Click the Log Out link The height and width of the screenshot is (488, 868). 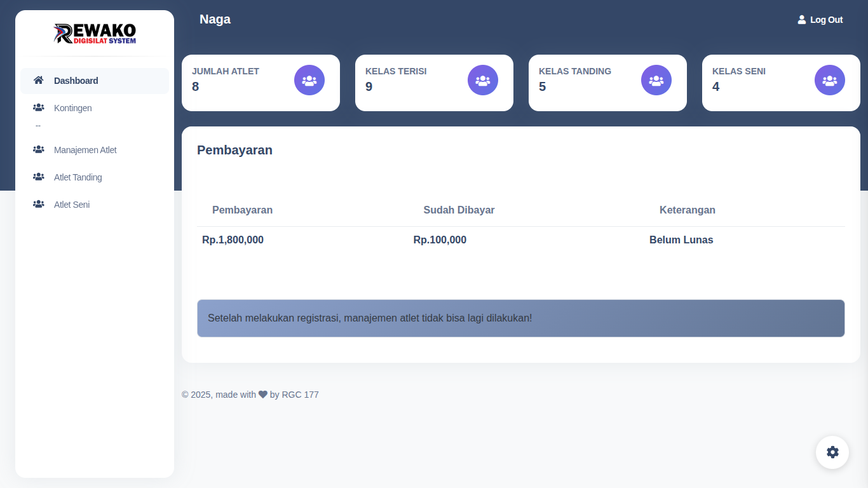point(826,20)
